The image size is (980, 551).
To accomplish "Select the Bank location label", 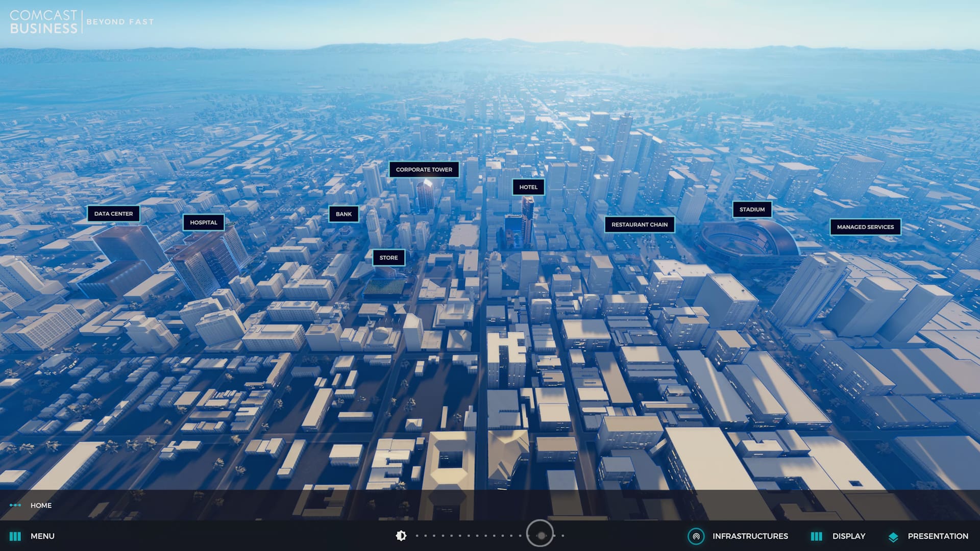I will click(x=344, y=214).
